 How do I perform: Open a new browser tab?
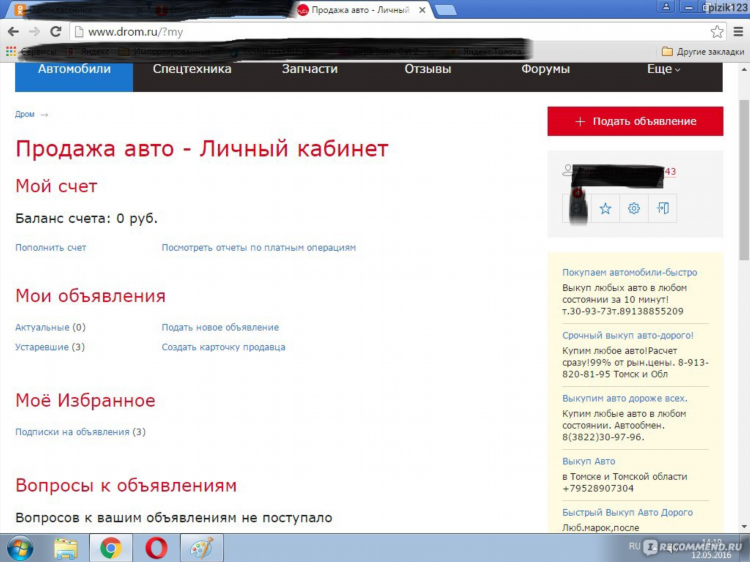pyautogui.click(x=446, y=10)
